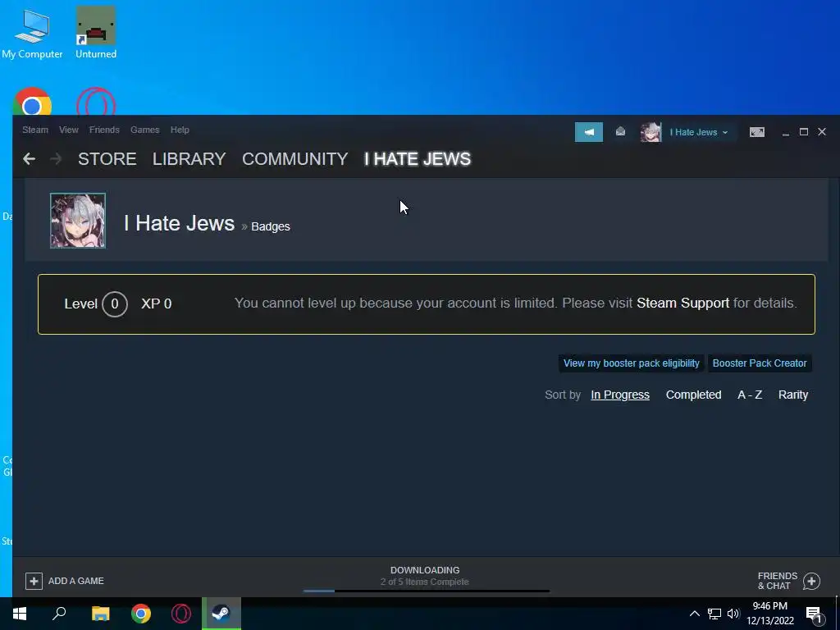The width and height of the screenshot is (840, 630).
Task: Open the DOWNLOADING status panel
Action: tap(425, 576)
